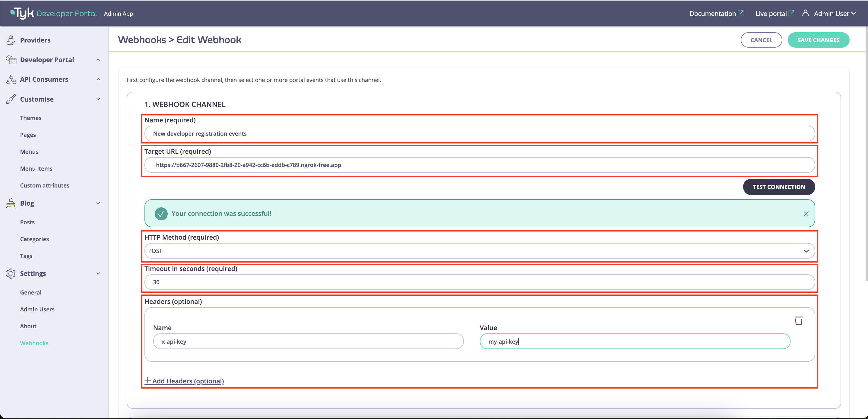Click the Documentation external link icon

tap(741, 13)
